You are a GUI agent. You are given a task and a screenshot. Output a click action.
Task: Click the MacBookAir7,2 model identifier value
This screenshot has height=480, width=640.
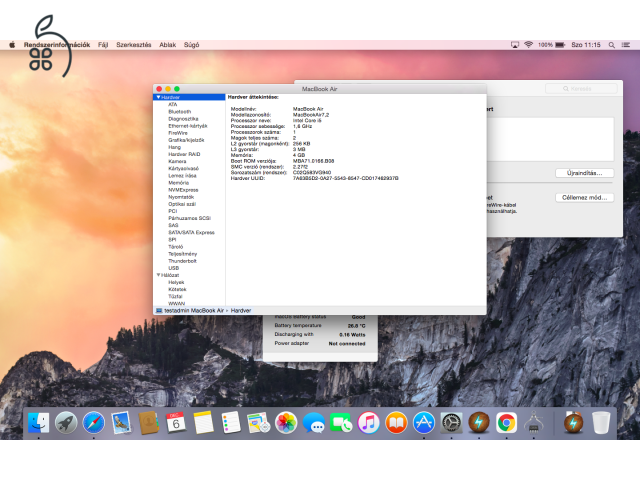coord(311,115)
